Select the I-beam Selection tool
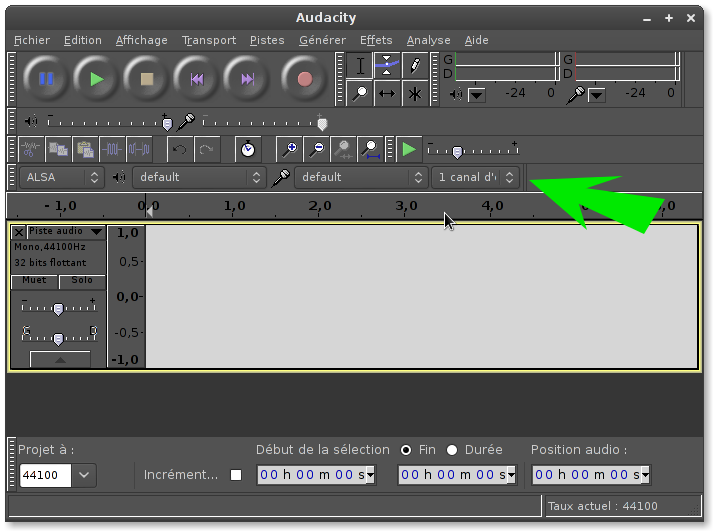 coord(360,66)
